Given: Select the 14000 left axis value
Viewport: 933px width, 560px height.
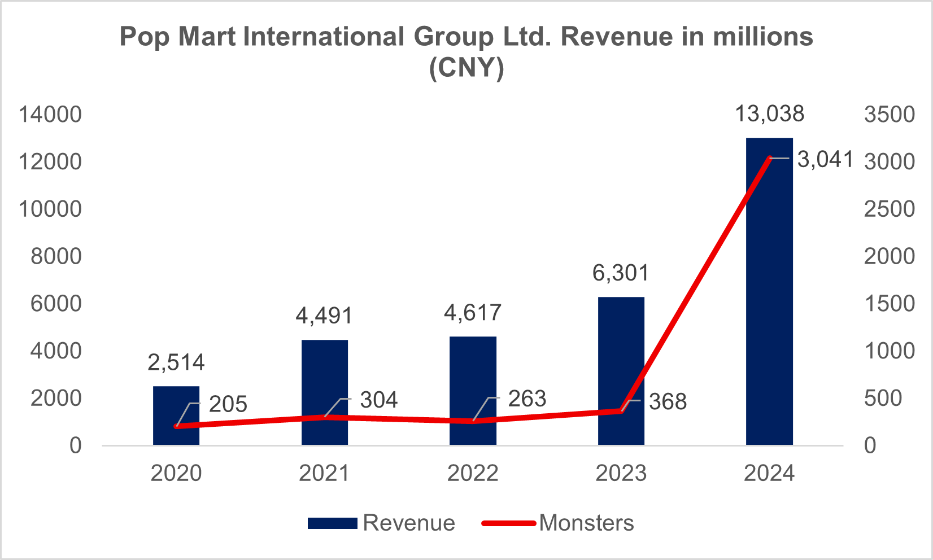Looking at the screenshot, I should (50, 115).
